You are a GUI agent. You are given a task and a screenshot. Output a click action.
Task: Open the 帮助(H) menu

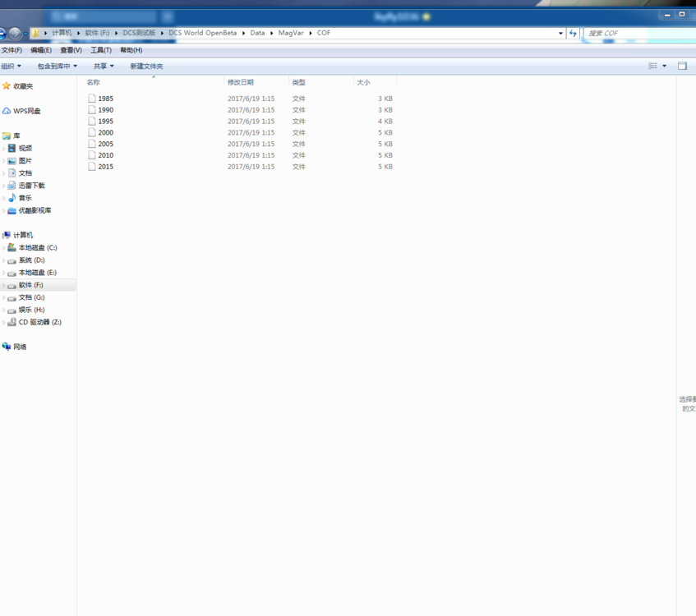(131, 50)
